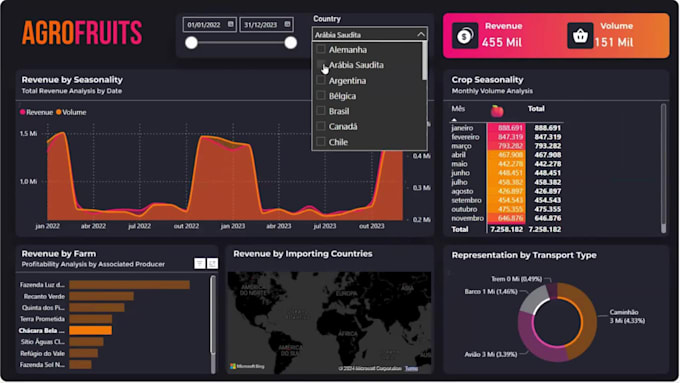Image resolution: width=680 pixels, height=383 pixels.
Task: Click the maio row label
Action: [x=459, y=164]
